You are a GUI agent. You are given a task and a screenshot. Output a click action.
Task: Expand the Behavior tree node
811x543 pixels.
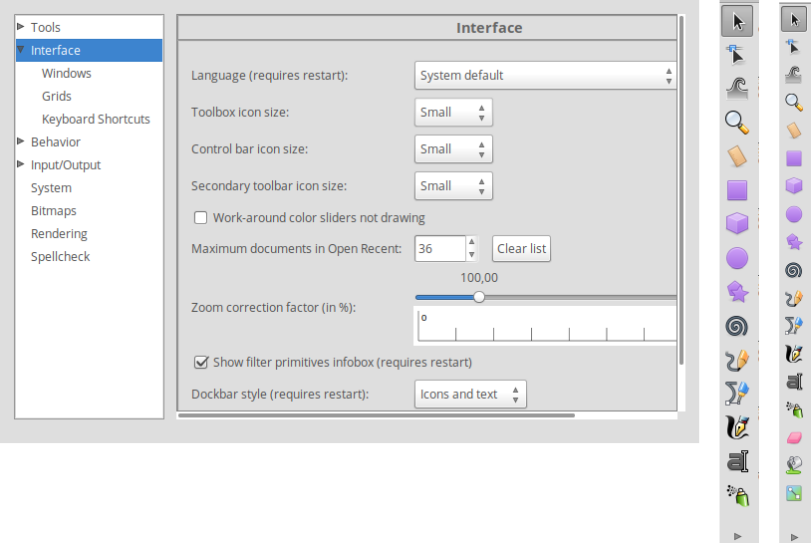(21, 141)
